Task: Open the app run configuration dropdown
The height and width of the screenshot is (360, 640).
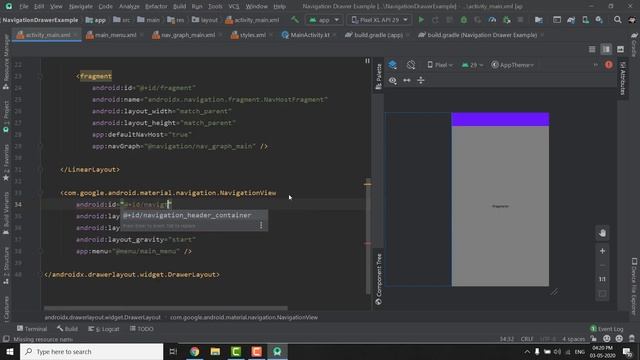Action: tap(324, 20)
